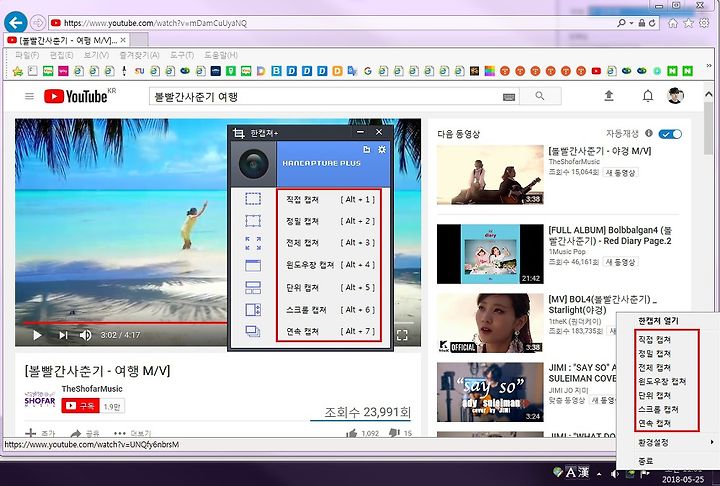Click the taskbar IME 漢 Hanja indicator
Image resolution: width=720 pixels, height=486 pixels.
coord(583,472)
